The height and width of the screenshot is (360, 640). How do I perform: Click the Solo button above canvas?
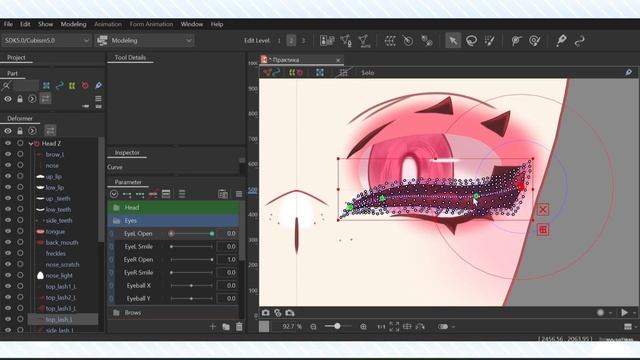point(367,73)
